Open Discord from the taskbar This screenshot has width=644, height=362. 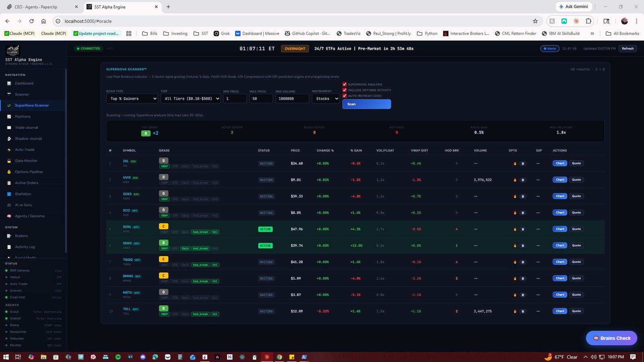[x=143, y=357]
